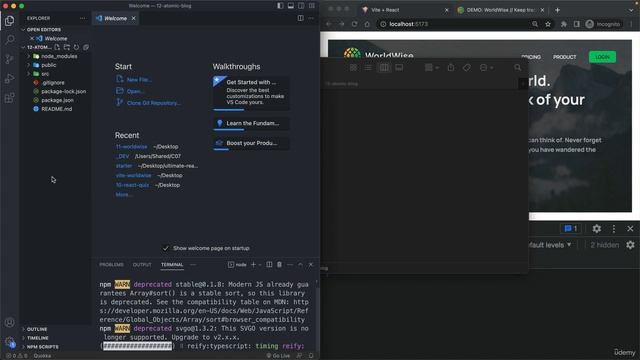Open README.md in explorer
This screenshot has width=640, height=360.
coord(56,109)
